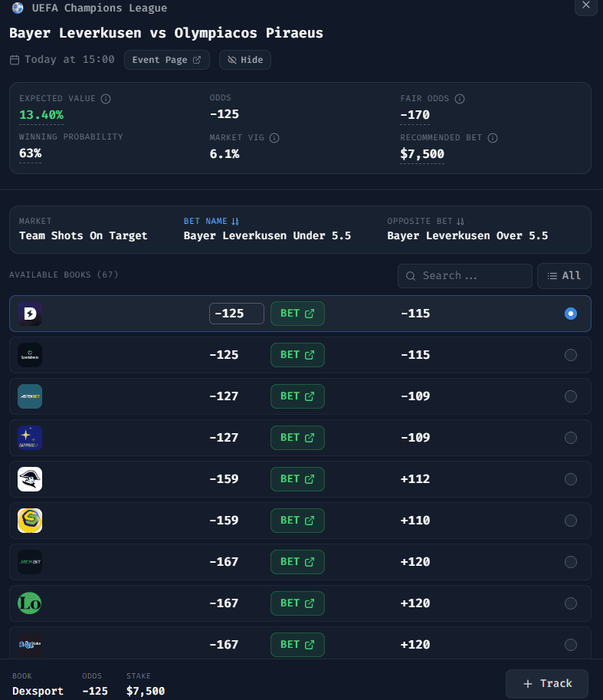
Task: View the Expected Value info tooltip icon
Action: [x=107, y=98]
